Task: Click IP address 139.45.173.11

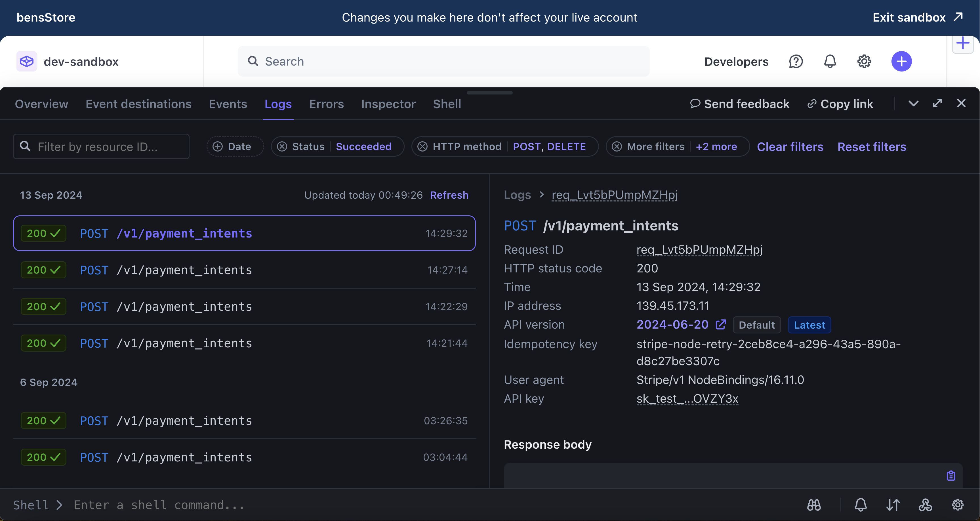Action: pyautogui.click(x=673, y=306)
